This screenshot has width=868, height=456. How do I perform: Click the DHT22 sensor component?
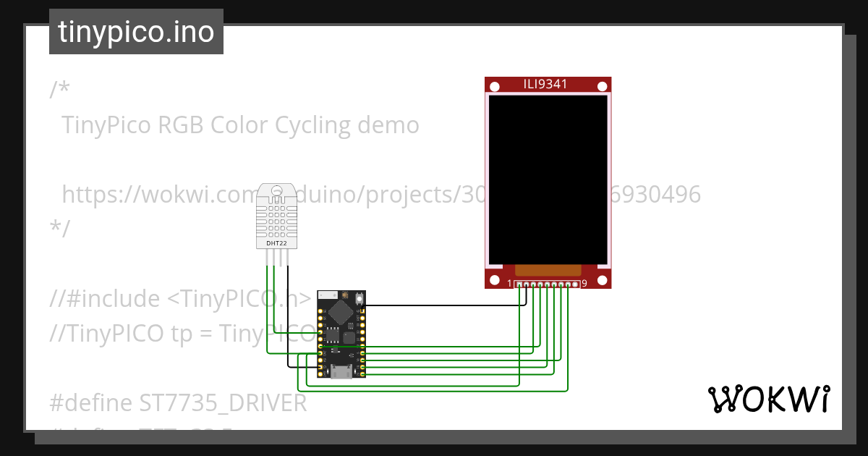click(276, 216)
